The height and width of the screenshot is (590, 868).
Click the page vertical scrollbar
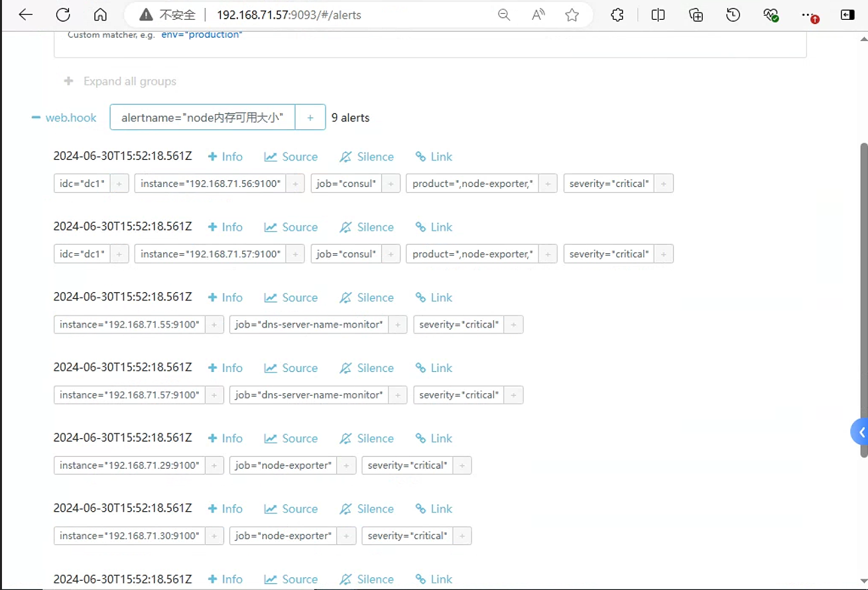point(863,300)
